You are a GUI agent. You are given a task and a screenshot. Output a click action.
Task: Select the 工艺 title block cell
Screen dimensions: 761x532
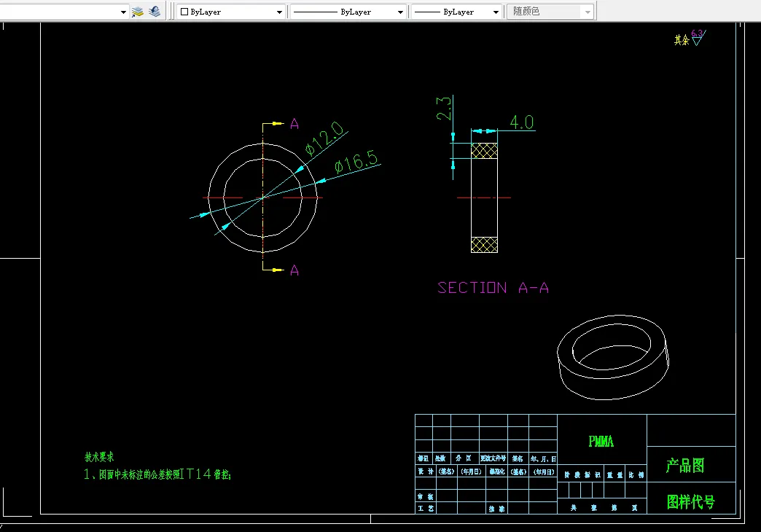(x=426, y=508)
